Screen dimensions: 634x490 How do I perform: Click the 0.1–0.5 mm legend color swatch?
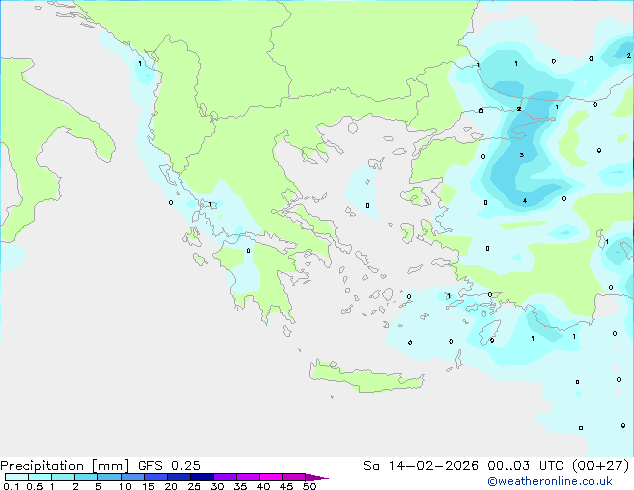(x=17, y=477)
